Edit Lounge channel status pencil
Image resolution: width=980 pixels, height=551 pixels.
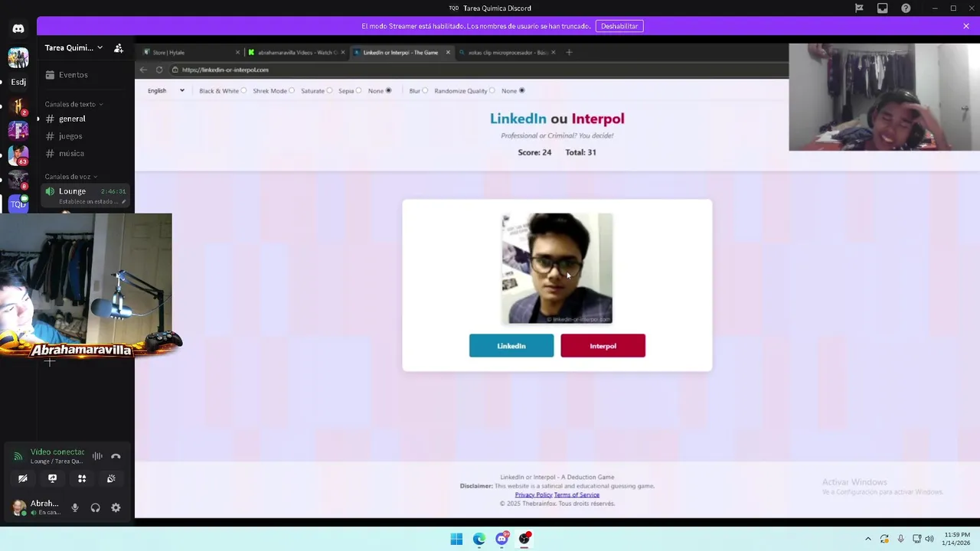pyautogui.click(x=123, y=202)
